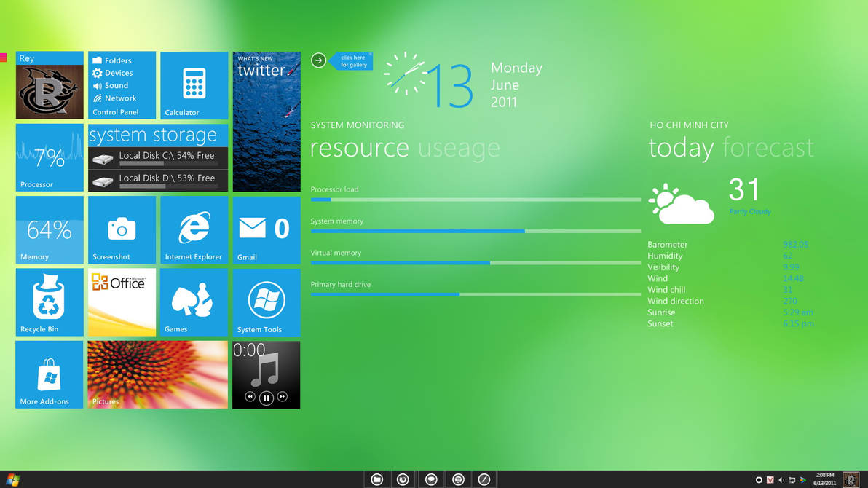Open the Screenshot camera tile
Image resolution: width=868 pixels, height=488 pixels.
(122, 230)
